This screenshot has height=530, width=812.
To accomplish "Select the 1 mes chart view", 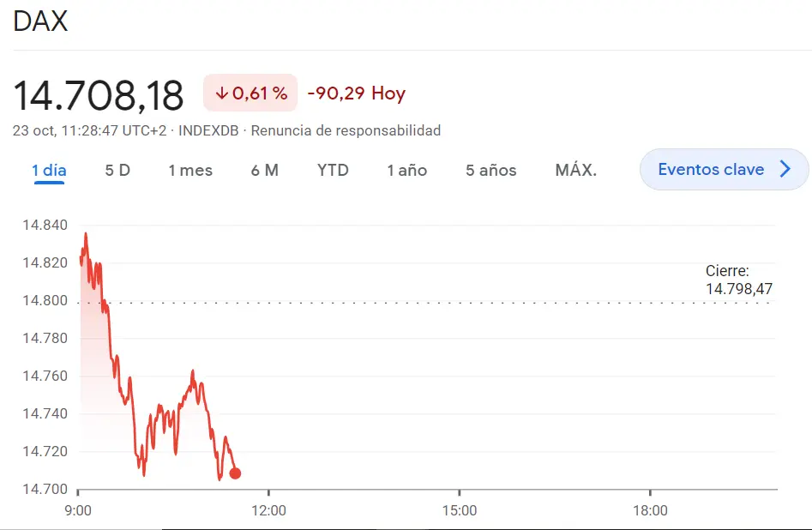I will pyautogui.click(x=189, y=170).
